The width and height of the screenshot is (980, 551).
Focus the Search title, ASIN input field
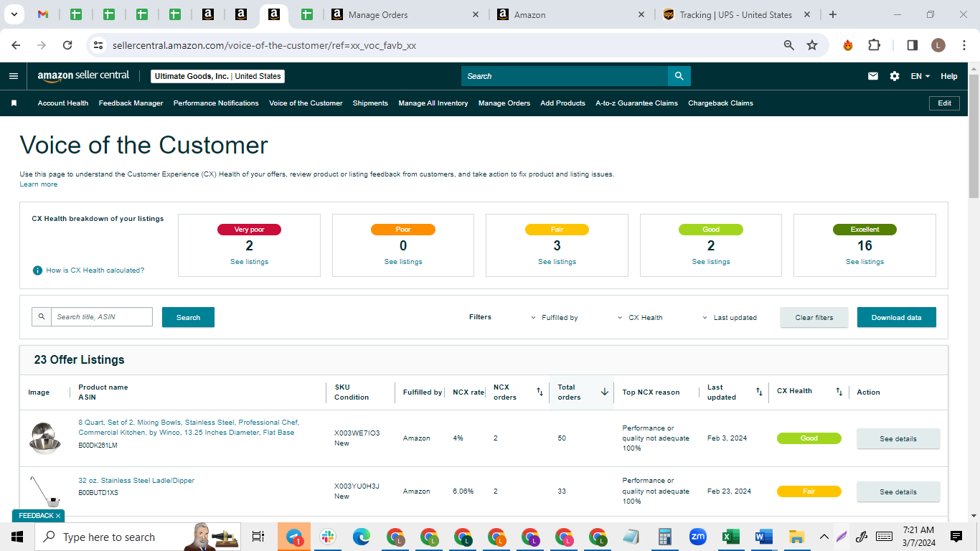click(102, 317)
